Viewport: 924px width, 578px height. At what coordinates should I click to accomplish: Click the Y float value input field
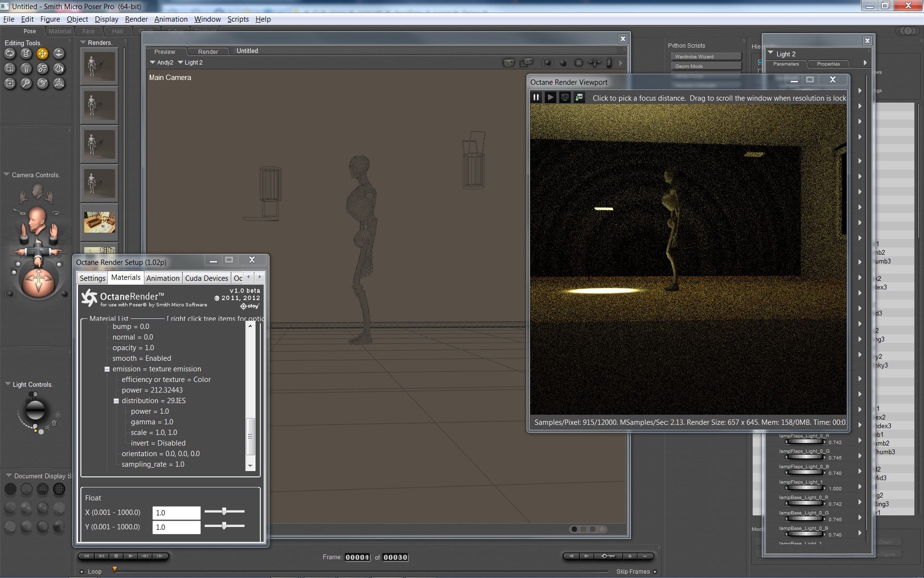176,527
